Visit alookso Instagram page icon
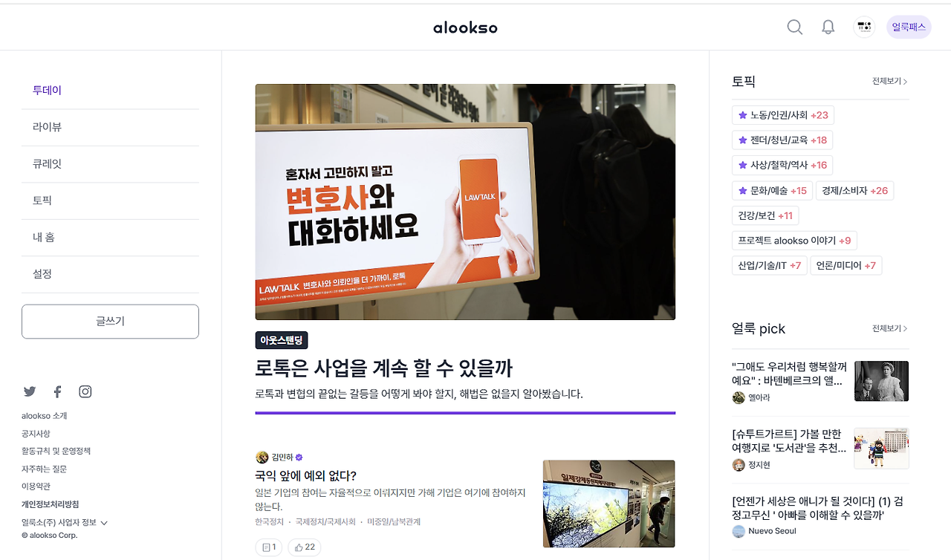Screen dimensions: 951x560 point(85,391)
